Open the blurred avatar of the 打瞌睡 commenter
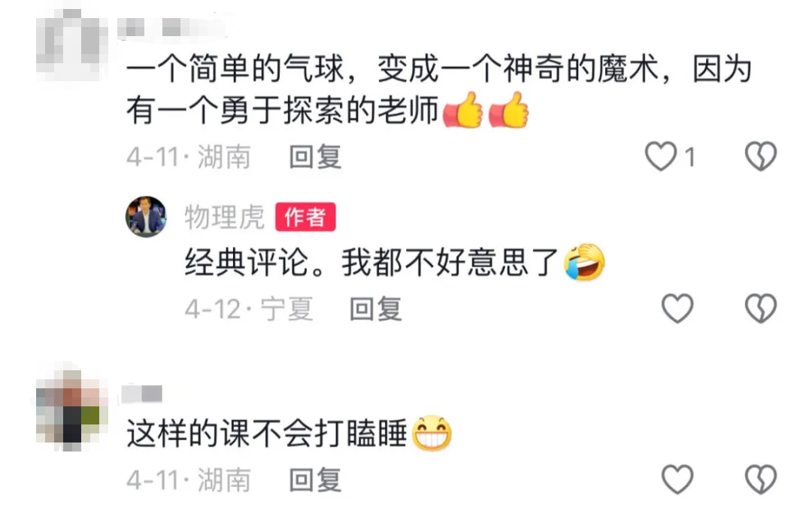Image resolution: width=812 pixels, height=520 pixels. tap(70, 407)
